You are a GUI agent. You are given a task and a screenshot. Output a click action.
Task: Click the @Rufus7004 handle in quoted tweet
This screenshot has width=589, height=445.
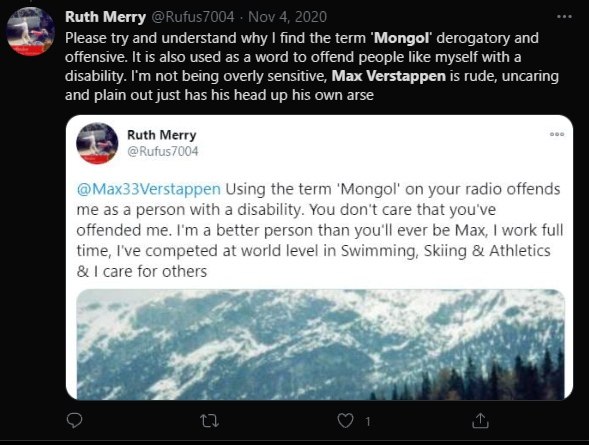coord(163,151)
